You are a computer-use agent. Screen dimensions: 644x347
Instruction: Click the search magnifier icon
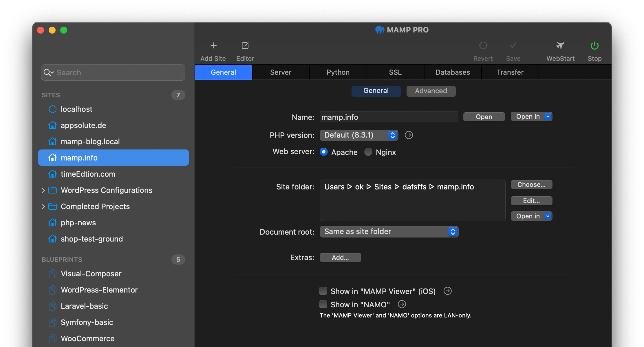click(47, 72)
